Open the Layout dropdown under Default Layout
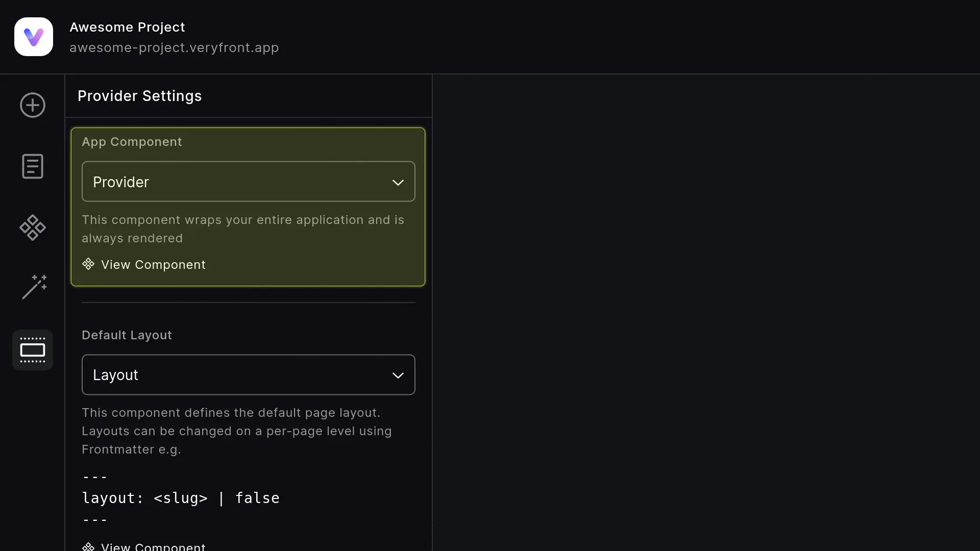980x551 pixels. (x=248, y=374)
